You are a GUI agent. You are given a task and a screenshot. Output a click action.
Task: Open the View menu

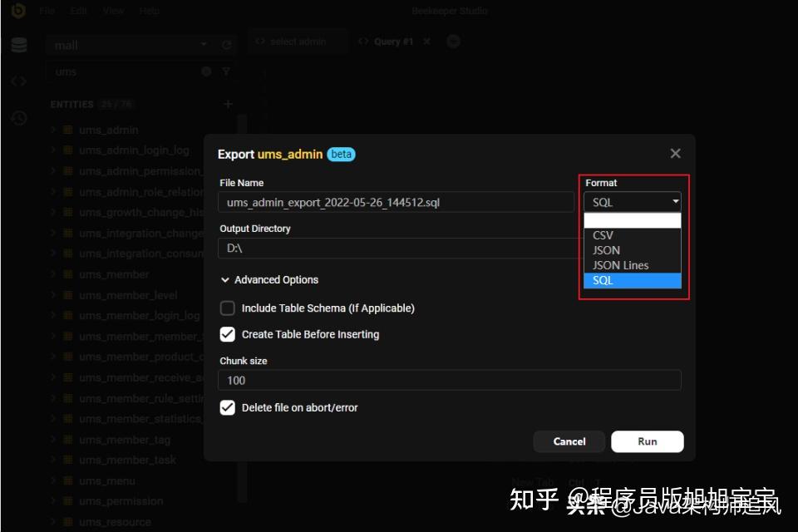[x=113, y=11]
